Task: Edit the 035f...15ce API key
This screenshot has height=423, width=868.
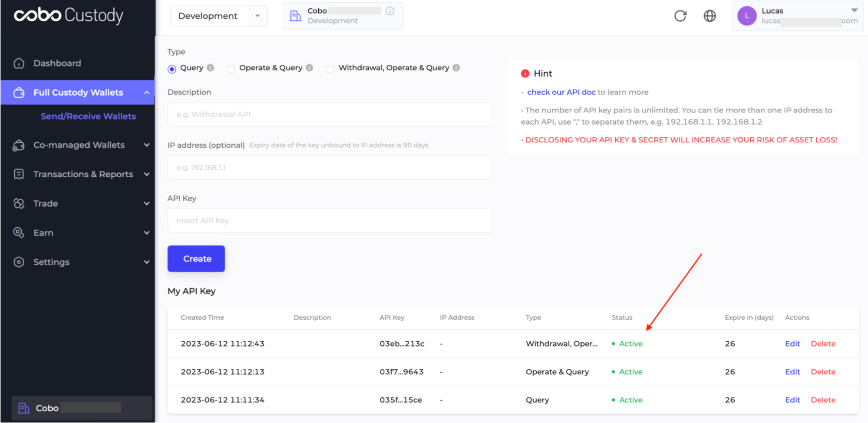Action: (x=792, y=400)
